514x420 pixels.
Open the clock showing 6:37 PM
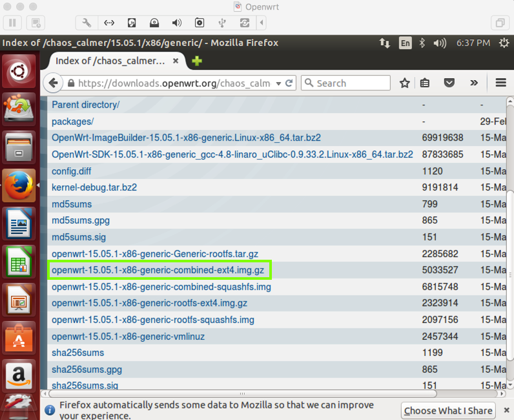(x=473, y=43)
